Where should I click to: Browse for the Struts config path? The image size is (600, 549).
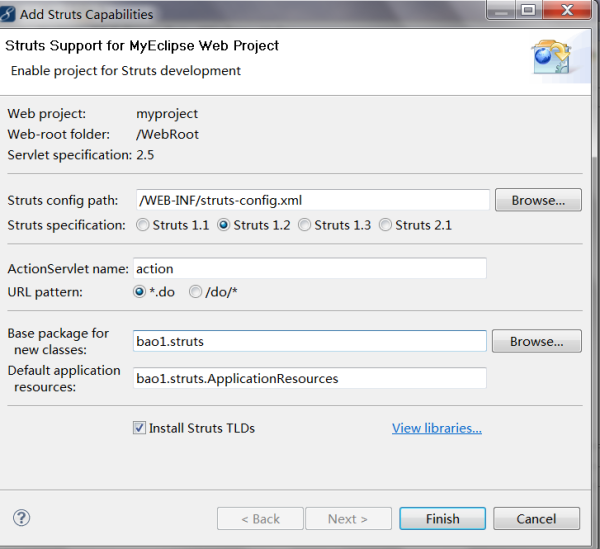point(538,200)
